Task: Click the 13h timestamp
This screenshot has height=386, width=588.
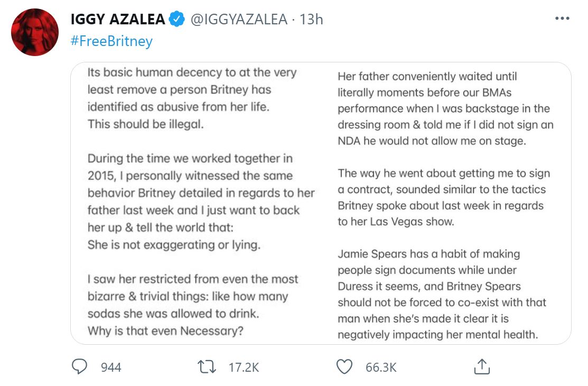Action: [311, 19]
